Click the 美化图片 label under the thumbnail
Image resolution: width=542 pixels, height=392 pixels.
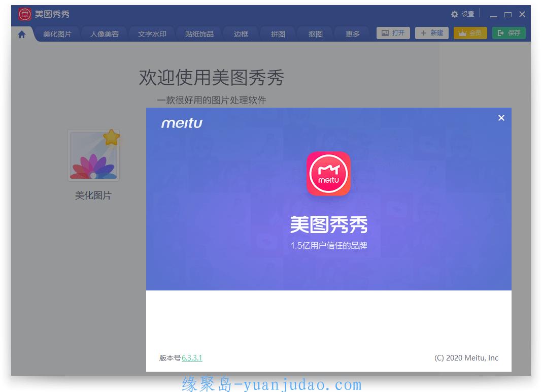coord(93,195)
